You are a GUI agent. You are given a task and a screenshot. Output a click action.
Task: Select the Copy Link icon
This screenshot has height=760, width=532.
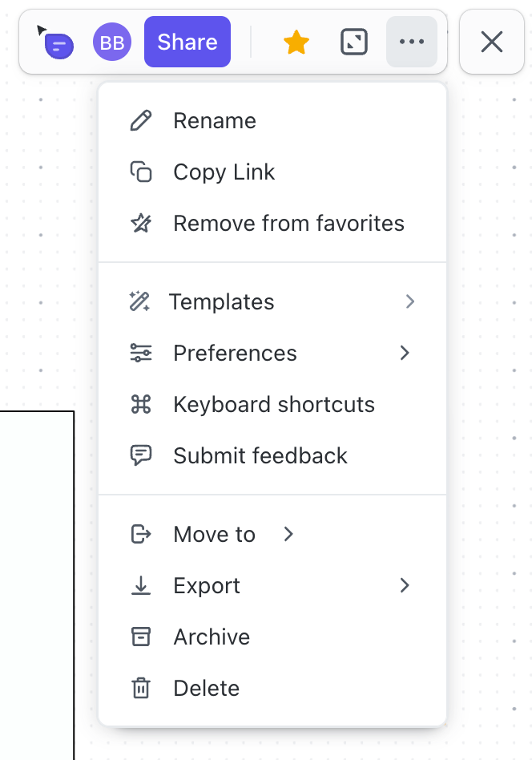(x=141, y=172)
